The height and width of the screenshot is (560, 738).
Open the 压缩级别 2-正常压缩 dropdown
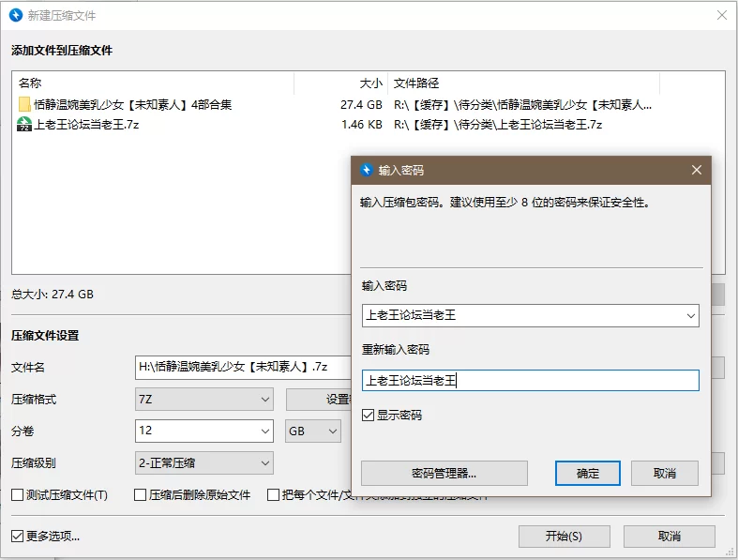coord(203,463)
